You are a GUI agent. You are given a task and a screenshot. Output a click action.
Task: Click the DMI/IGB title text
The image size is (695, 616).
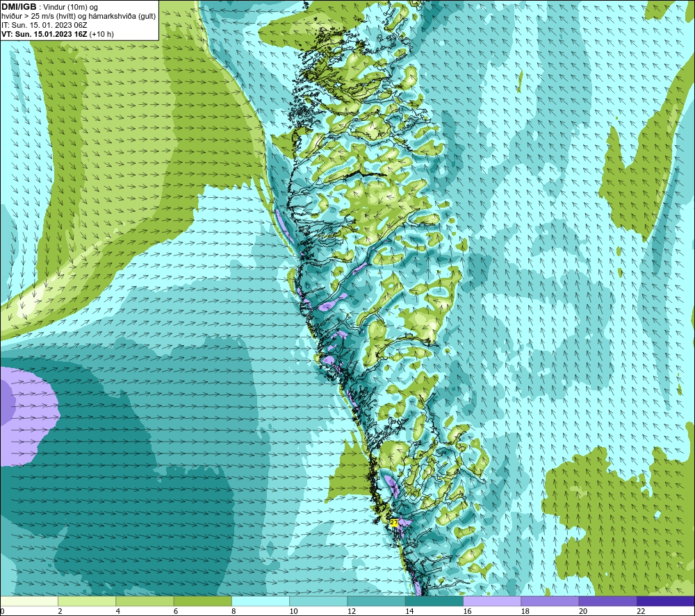pos(19,7)
